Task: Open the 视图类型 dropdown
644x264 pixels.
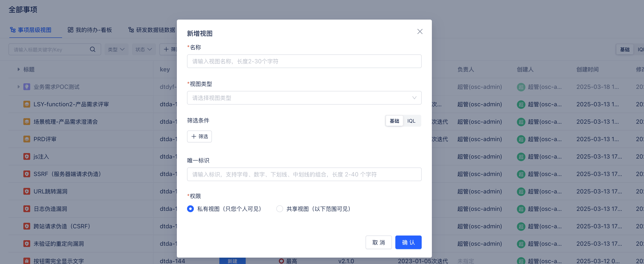Action: 304,98
